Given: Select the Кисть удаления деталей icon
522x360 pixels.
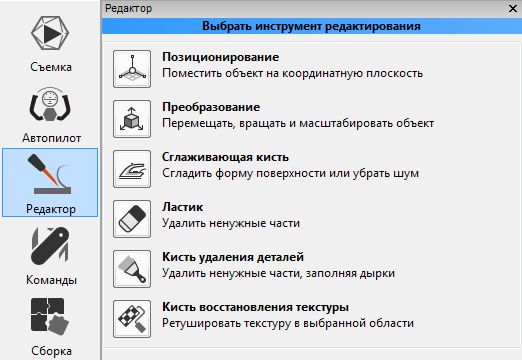Looking at the screenshot, I should [132, 269].
